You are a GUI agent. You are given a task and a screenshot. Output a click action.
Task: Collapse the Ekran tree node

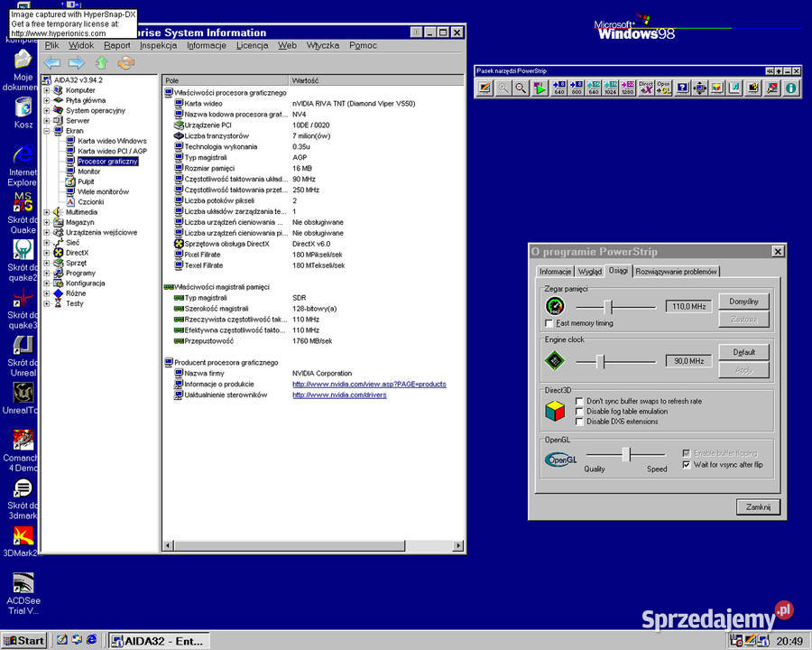pyautogui.click(x=47, y=131)
